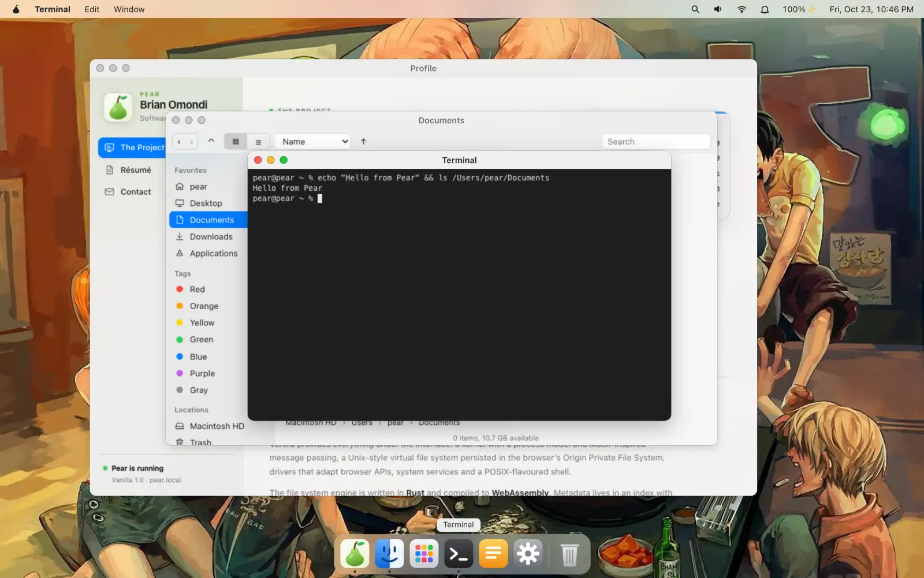Open Contact in Profile sidebar

point(136,192)
